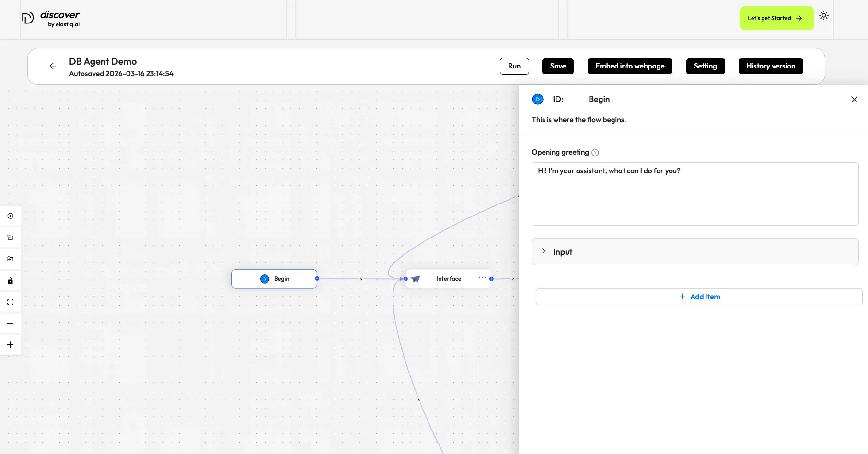This screenshot has width=868, height=454.
Task: Click the Save button
Action: 557,66
